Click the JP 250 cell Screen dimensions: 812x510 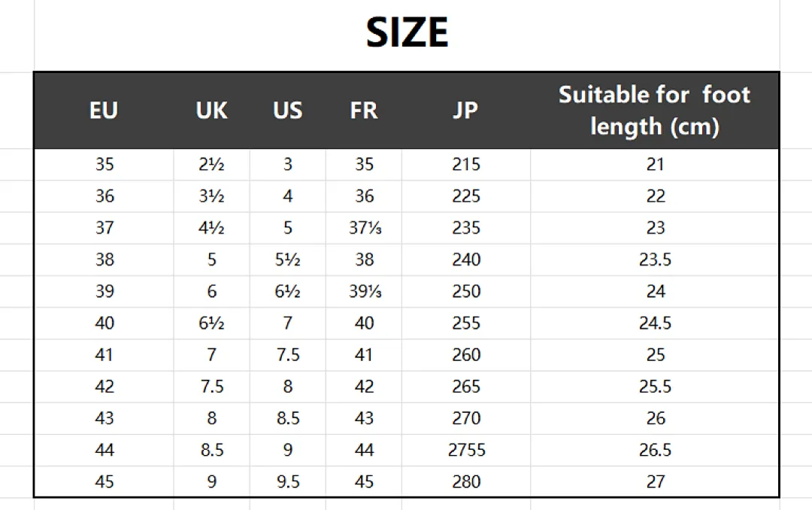466,291
